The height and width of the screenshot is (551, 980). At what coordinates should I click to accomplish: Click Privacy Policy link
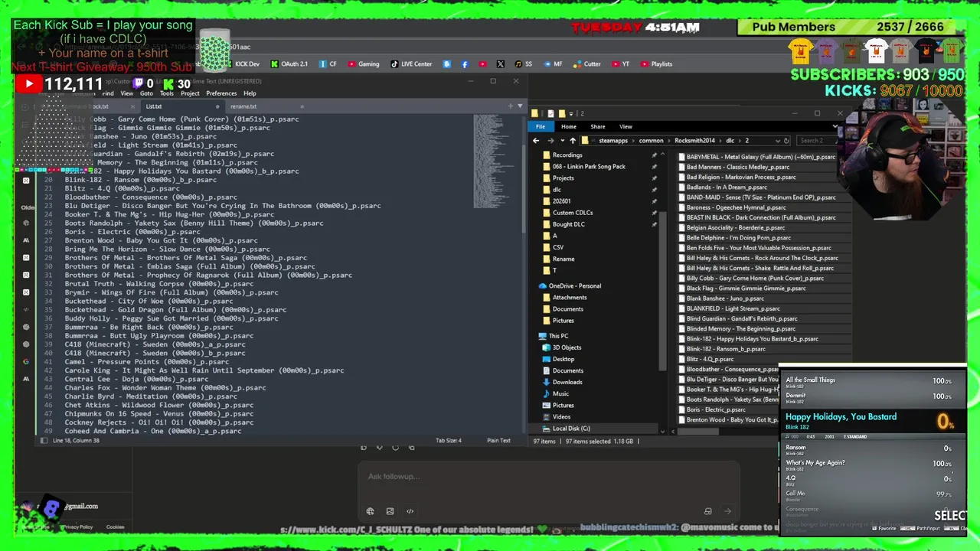(x=77, y=527)
